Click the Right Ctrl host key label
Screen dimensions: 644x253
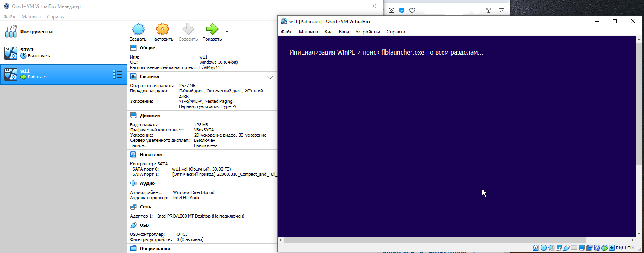(625, 248)
